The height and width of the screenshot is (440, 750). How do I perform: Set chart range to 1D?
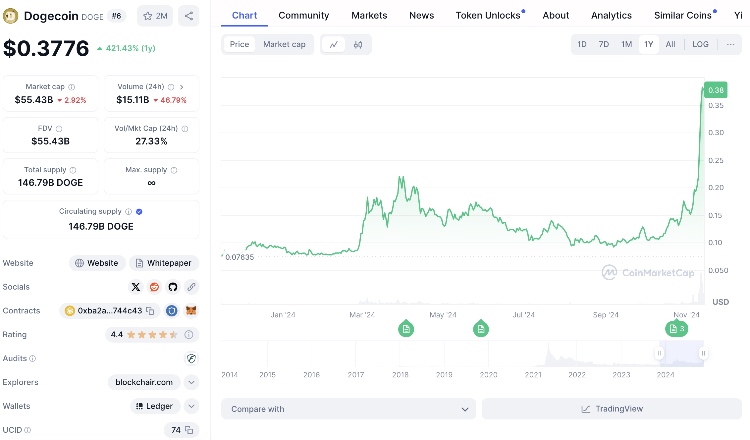pyautogui.click(x=582, y=44)
